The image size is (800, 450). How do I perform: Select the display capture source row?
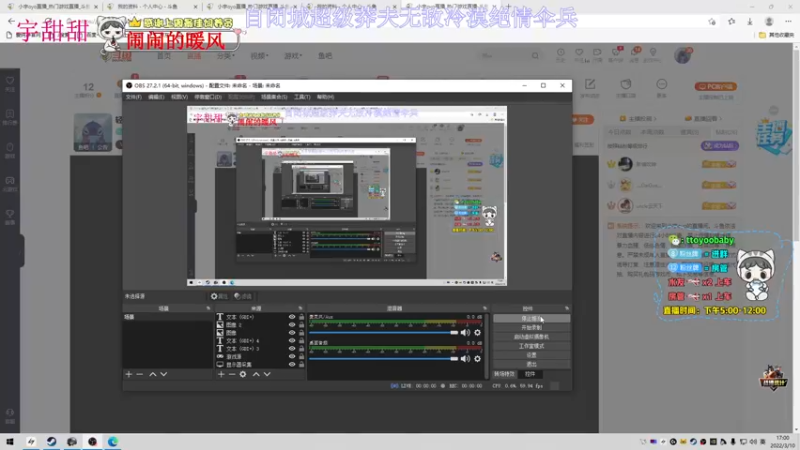pyautogui.click(x=260, y=365)
